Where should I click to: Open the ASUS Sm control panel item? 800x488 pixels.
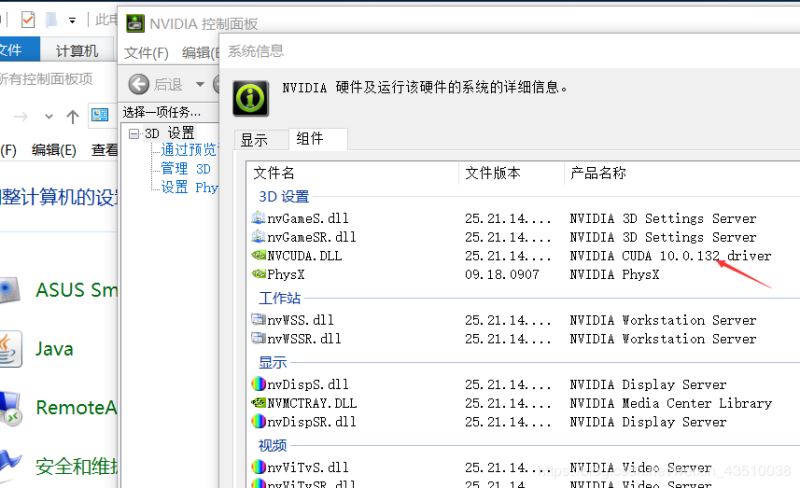77,290
